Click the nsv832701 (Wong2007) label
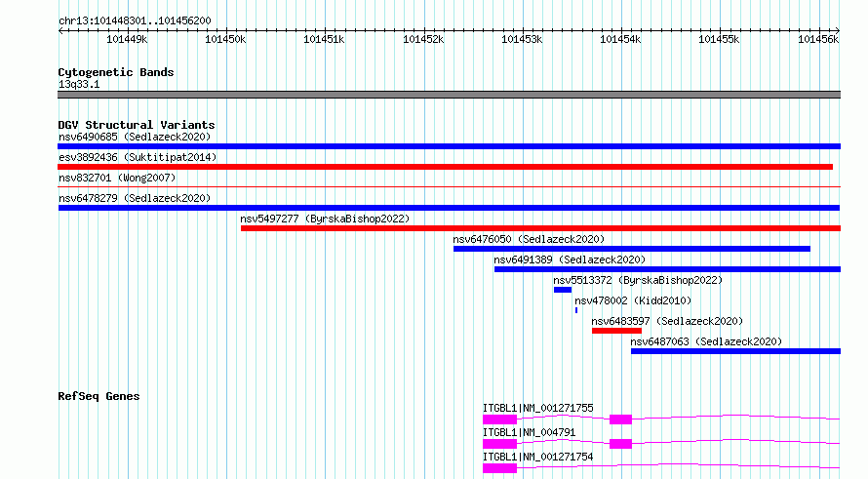Image resolution: width=868 pixels, height=479 pixels. click(x=117, y=178)
